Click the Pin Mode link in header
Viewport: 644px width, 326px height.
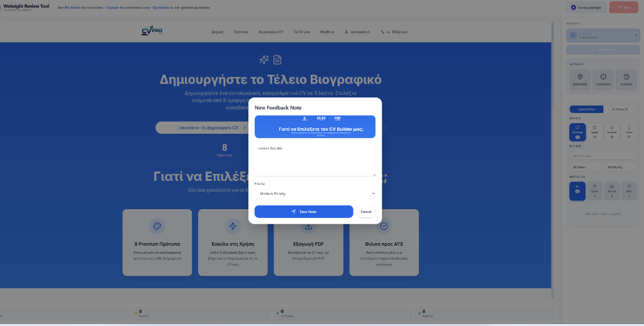coord(72,8)
